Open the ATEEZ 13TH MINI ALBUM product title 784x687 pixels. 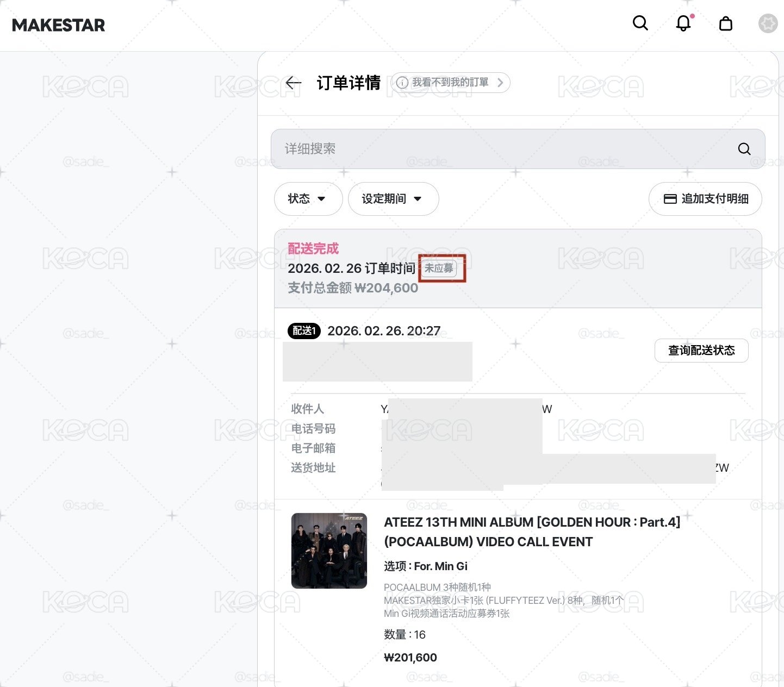pyautogui.click(x=532, y=532)
